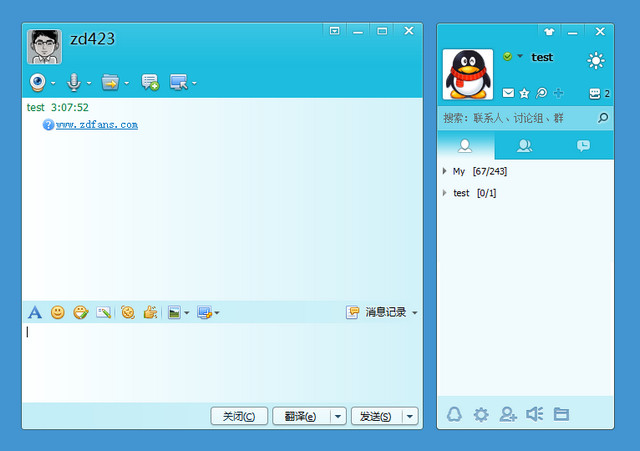Open the send button options arrow

(410, 416)
